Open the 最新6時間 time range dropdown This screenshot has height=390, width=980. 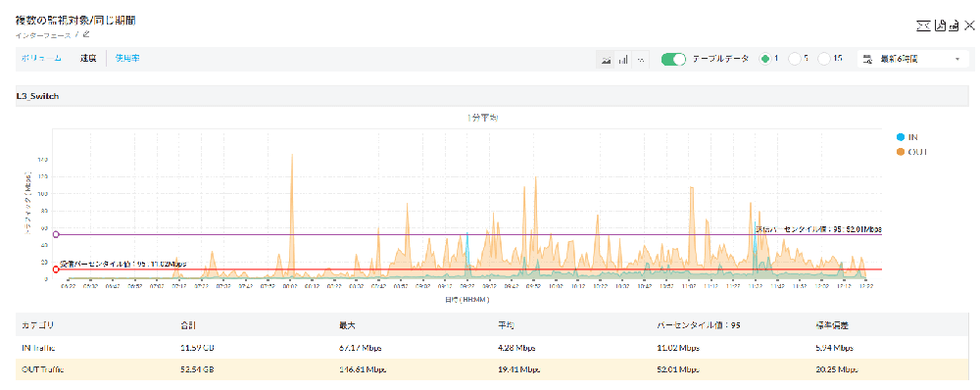click(913, 60)
